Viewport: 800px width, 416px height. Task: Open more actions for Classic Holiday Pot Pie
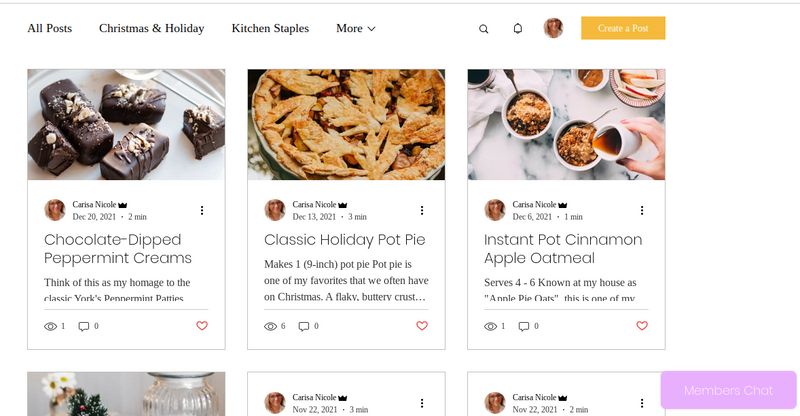click(x=422, y=210)
